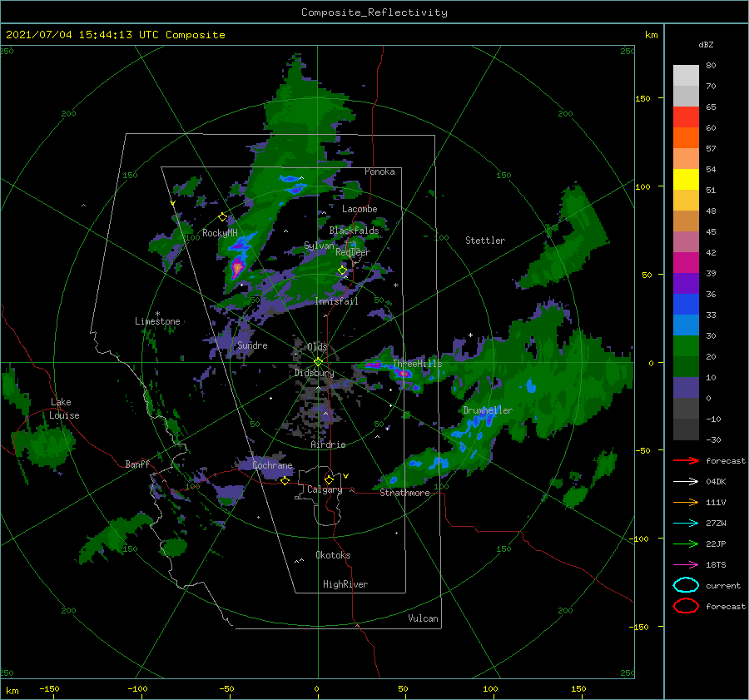
Task: Click the RedDeer city label
Action: (353, 252)
